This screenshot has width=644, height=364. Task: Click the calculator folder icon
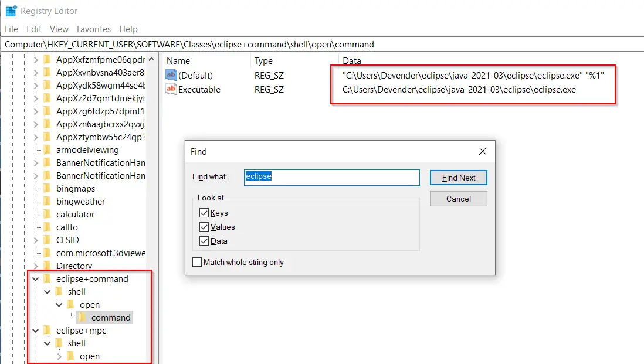tap(47, 214)
